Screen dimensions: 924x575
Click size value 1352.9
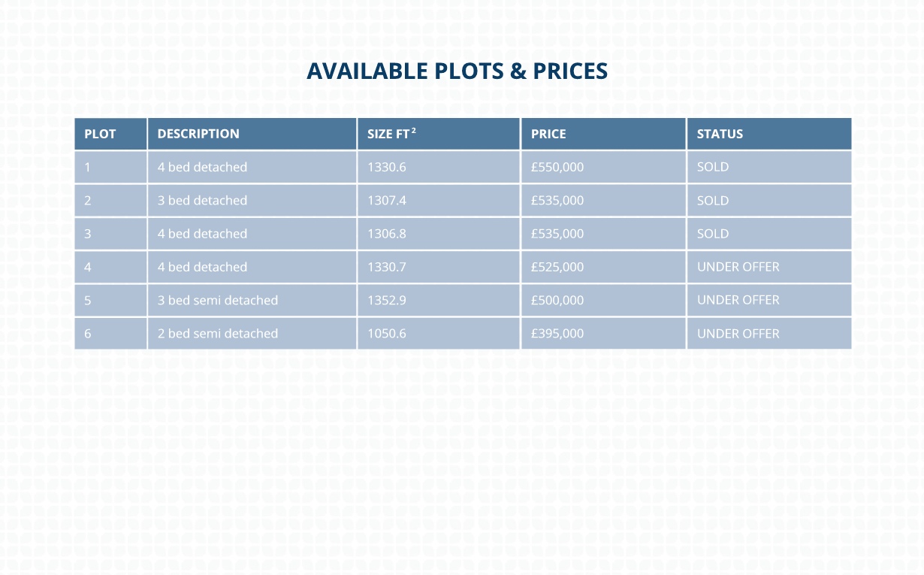[386, 300]
